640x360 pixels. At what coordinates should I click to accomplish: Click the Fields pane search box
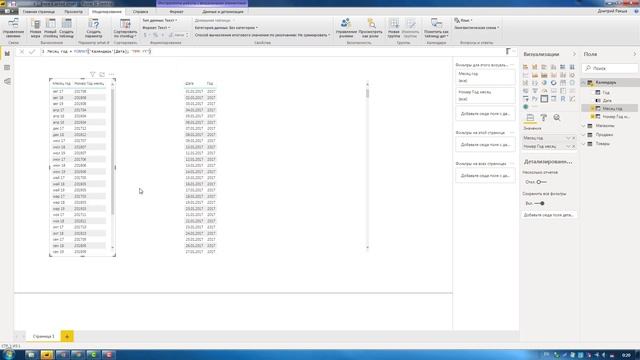[x=610, y=68]
